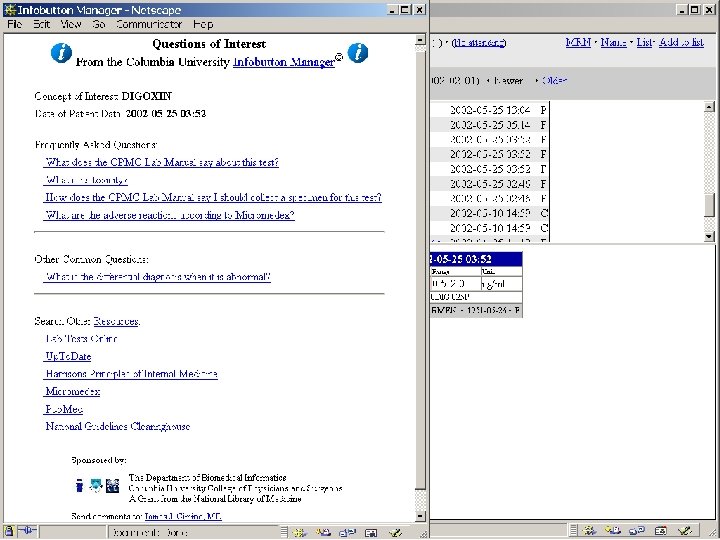This screenshot has width=720, height=540.
Task: Click the security padlock icon in Infobutton status bar
Action: (10, 531)
